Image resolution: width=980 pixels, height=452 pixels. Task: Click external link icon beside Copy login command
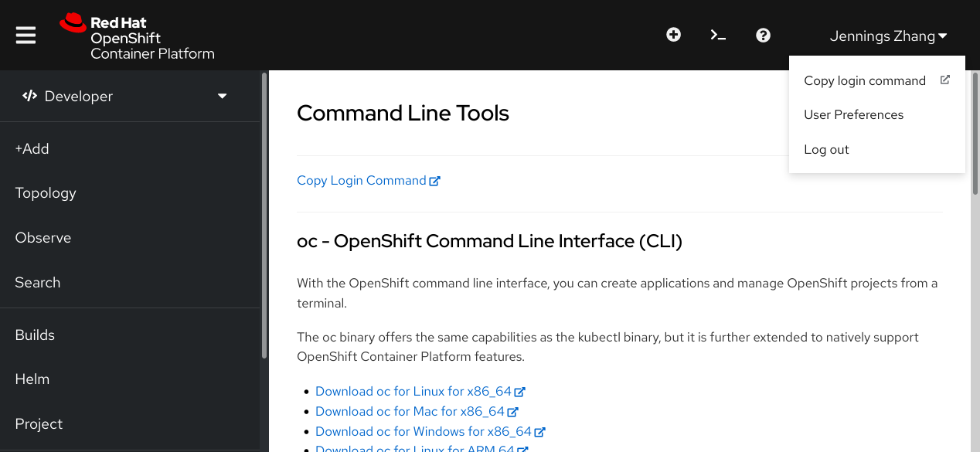[944, 80]
